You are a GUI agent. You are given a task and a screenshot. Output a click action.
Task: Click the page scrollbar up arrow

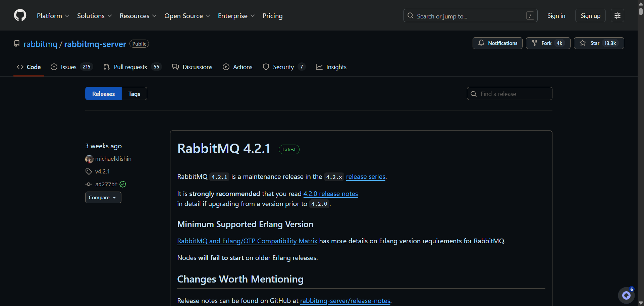(x=641, y=3)
